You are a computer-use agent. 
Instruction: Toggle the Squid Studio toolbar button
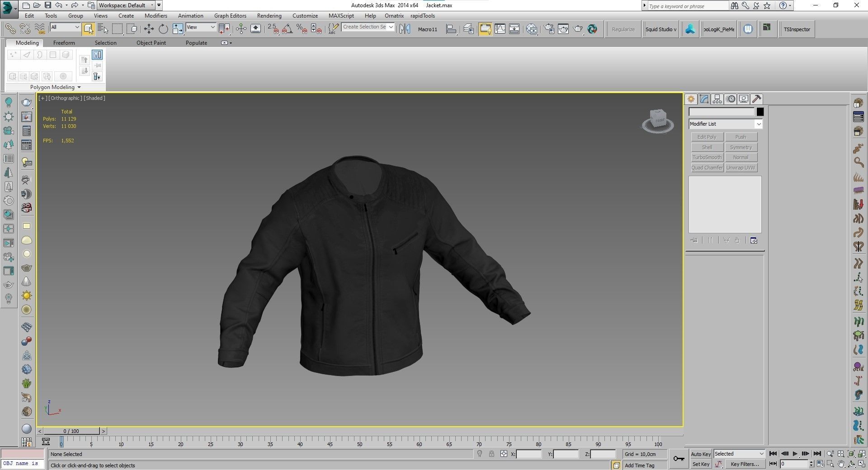(661, 29)
